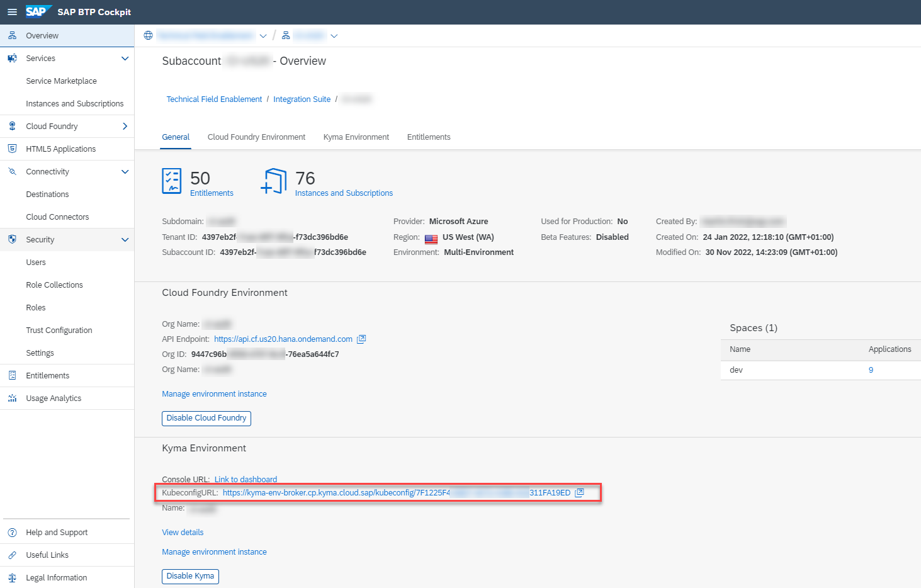Image resolution: width=921 pixels, height=588 pixels.
Task: Open Help and Support
Action: [57, 533]
